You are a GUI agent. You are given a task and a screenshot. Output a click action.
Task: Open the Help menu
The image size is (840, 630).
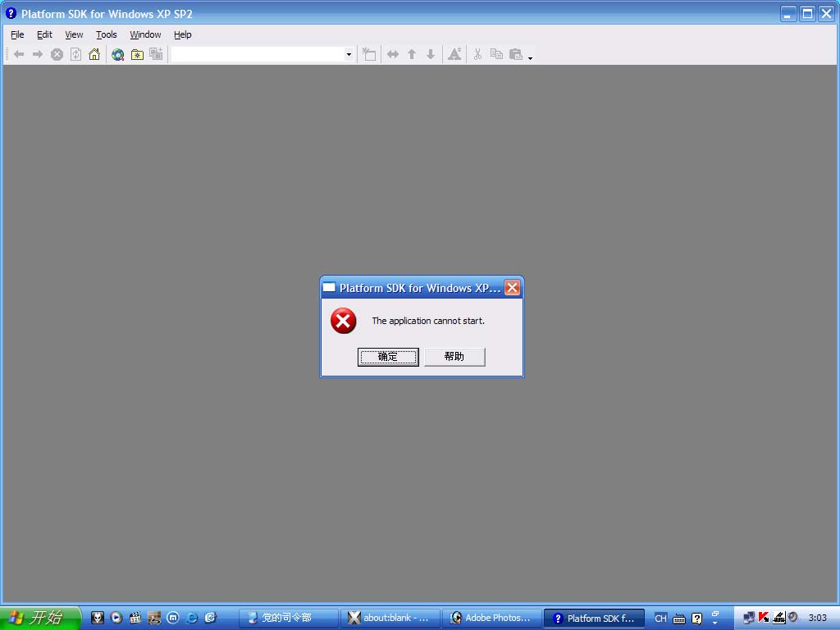tap(182, 34)
